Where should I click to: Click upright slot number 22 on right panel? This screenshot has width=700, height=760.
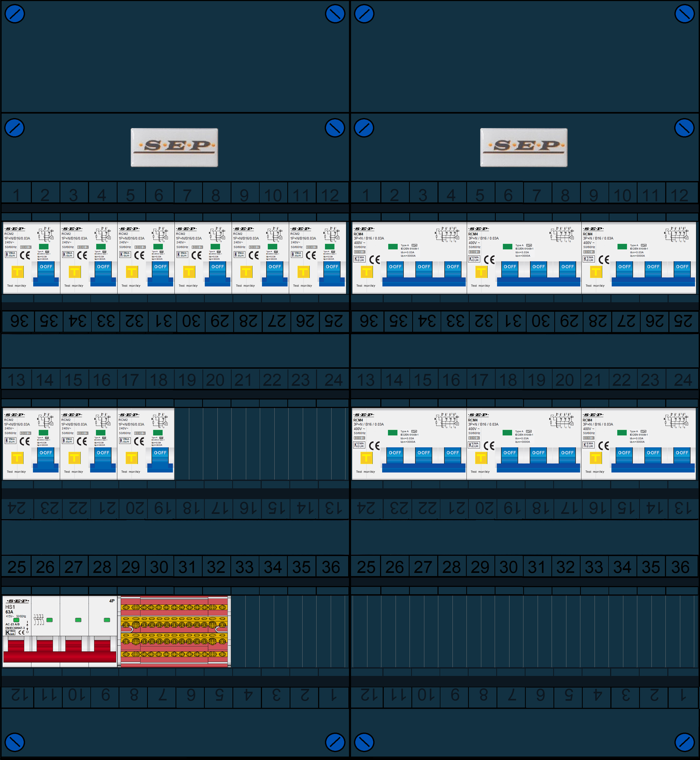click(x=621, y=380)
